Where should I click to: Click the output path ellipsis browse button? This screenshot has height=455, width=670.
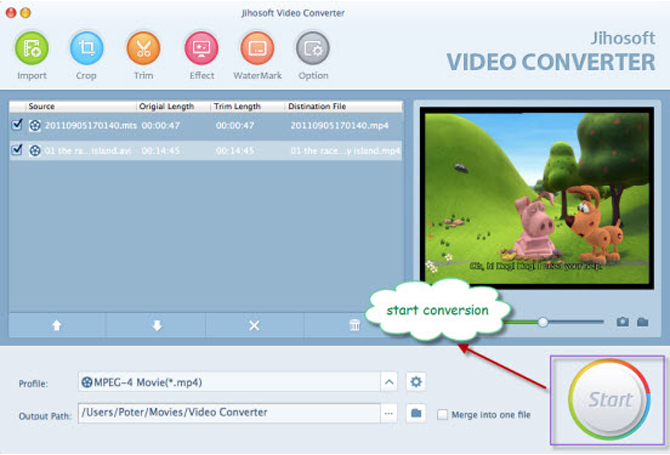click(x=388, y=412)
